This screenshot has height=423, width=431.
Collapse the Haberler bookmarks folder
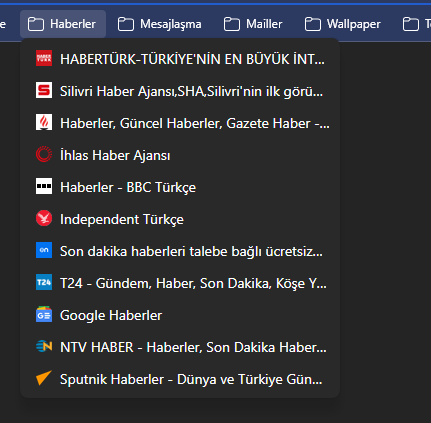click(63, 24)
